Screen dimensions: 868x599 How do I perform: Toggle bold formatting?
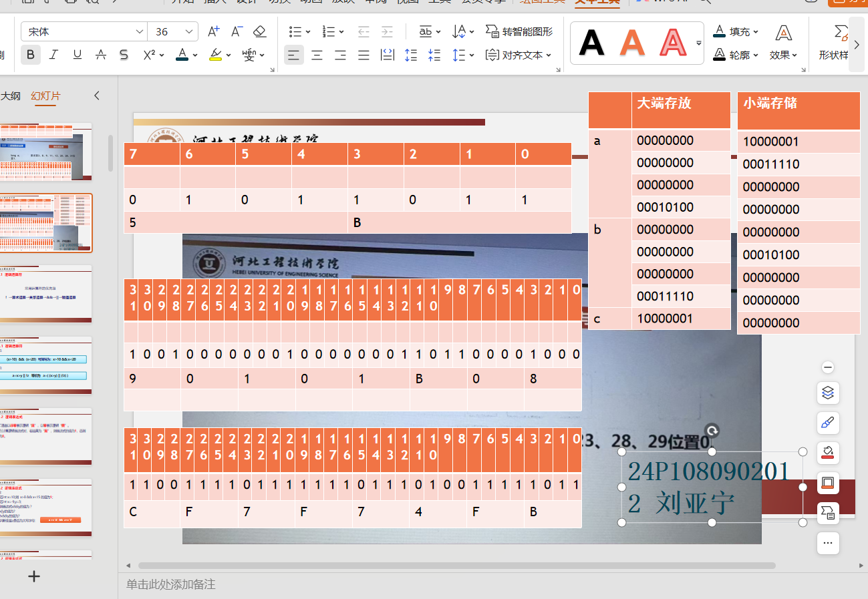[x=31, y=55]
